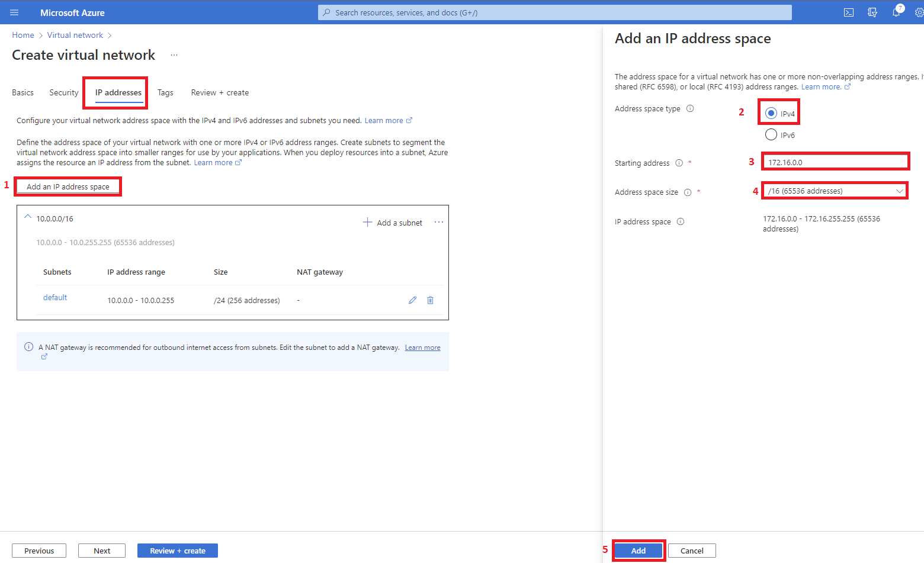
Task: Open the Address space size dropdown
Action: coord(834,191)
